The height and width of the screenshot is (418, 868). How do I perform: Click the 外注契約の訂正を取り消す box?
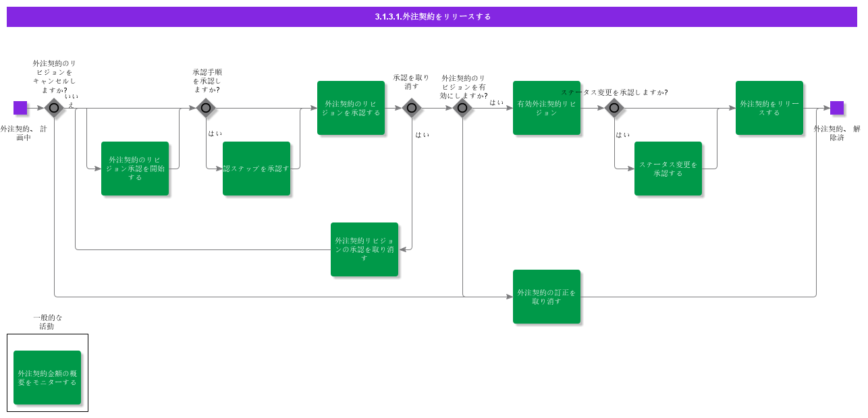tap(547, 297)
